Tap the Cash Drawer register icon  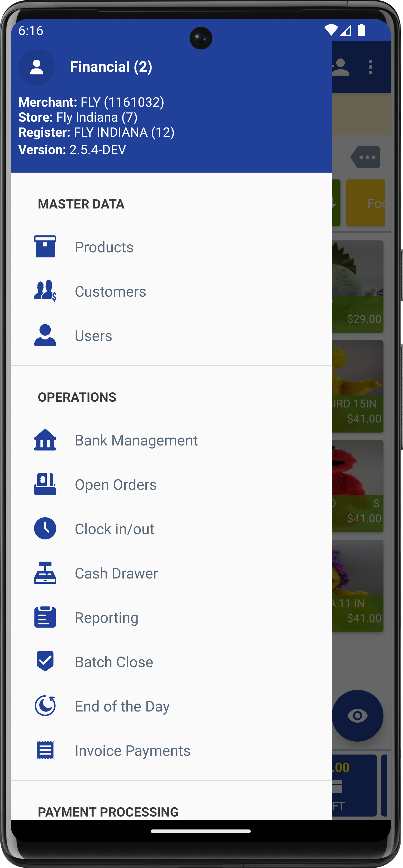45,573
